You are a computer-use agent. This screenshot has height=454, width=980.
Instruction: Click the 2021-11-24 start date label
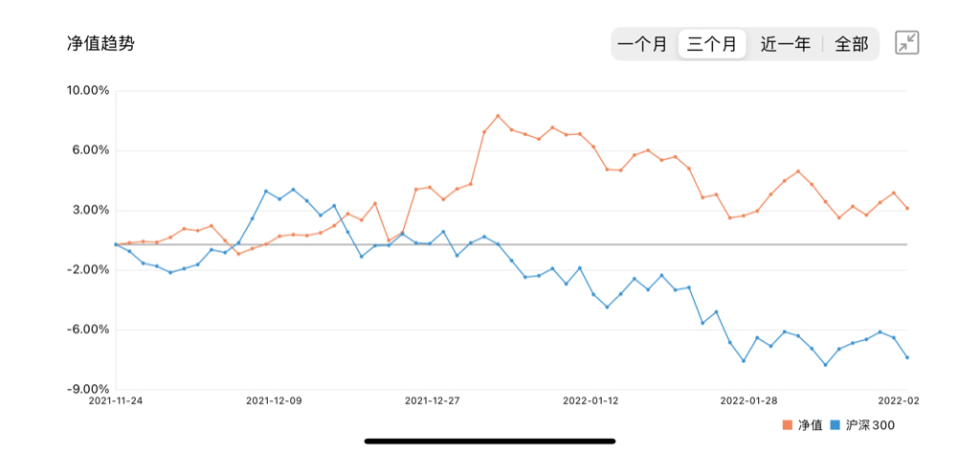(x=117, y=400)
